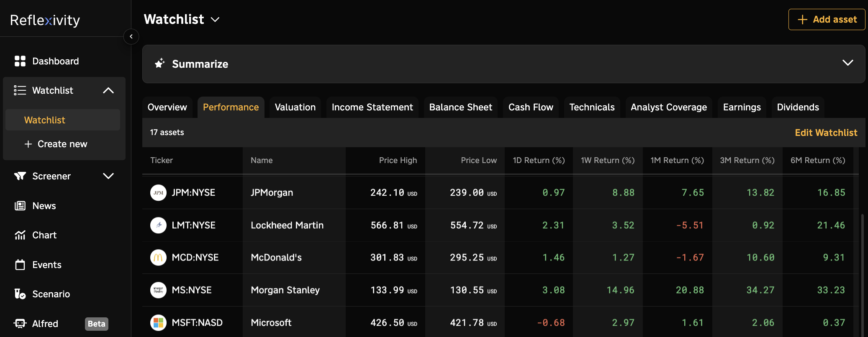Screen dimensions: 868x337
Task: Click the plus icon beside Create new
Action: [x=28, y=144]
